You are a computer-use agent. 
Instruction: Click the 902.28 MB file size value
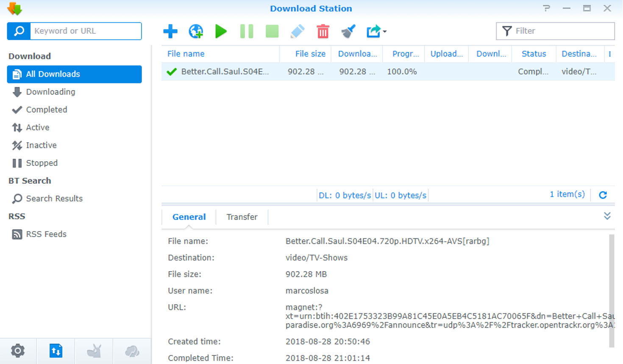[306, 274]
